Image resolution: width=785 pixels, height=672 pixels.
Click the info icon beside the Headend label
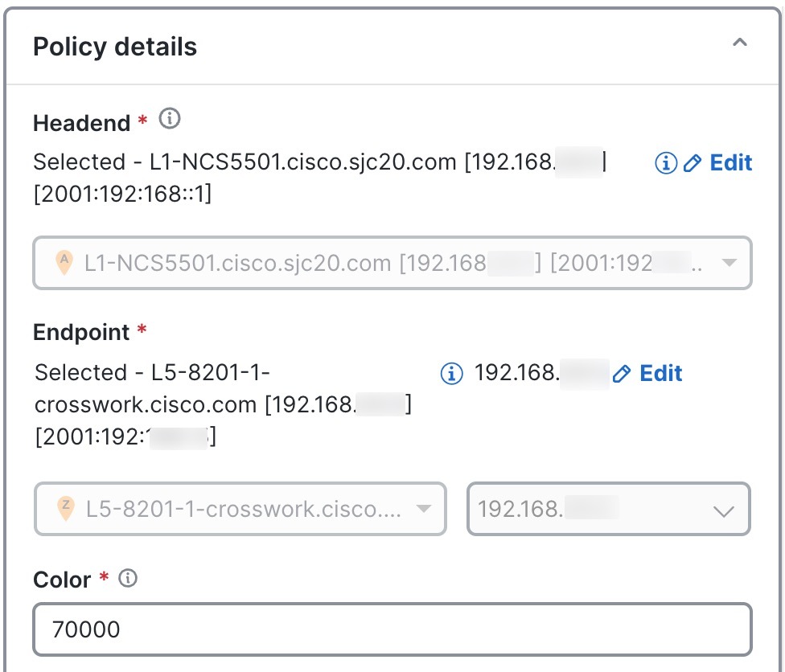click(168, 119)
